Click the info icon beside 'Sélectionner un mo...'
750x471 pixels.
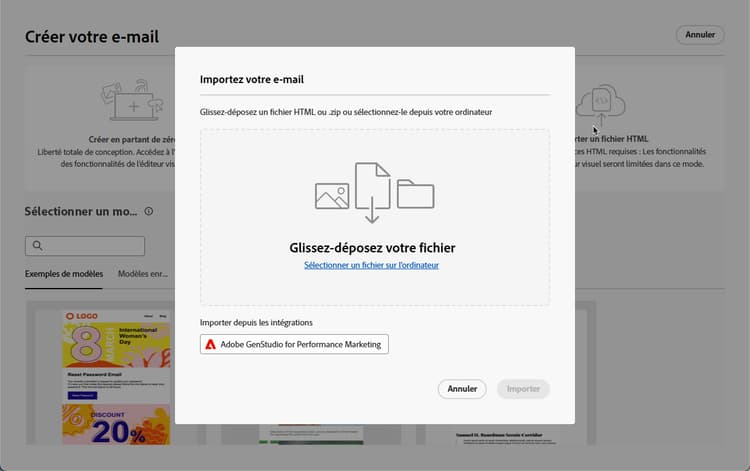149,211
